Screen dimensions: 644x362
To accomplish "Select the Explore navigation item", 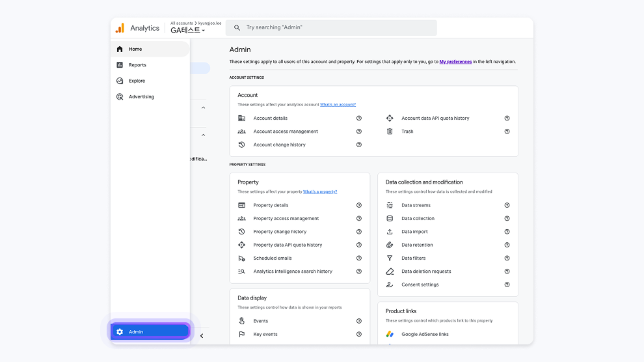I will (x=137, y=81).
